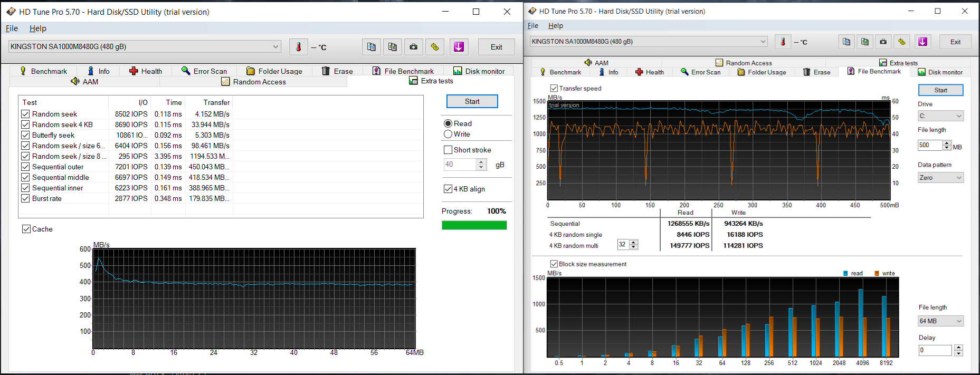Uncheck the Cache checkbox
The image size is (980, 375).
[x=26, y=229]
